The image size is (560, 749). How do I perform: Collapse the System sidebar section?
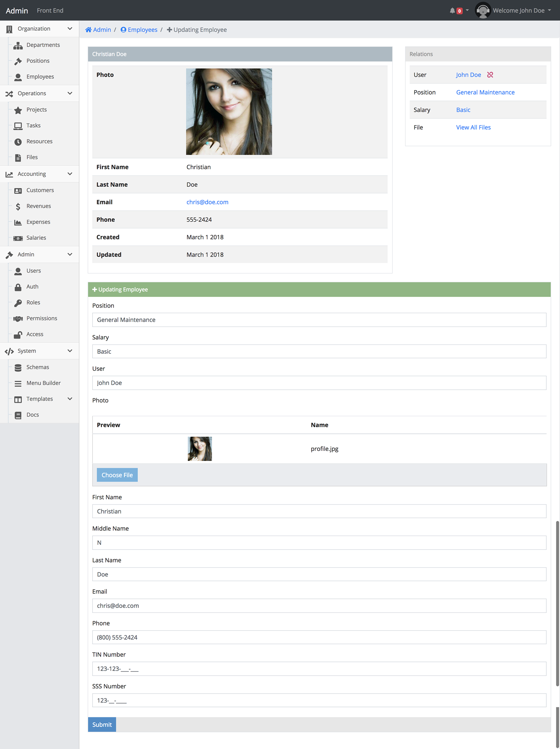click(70, 351)
